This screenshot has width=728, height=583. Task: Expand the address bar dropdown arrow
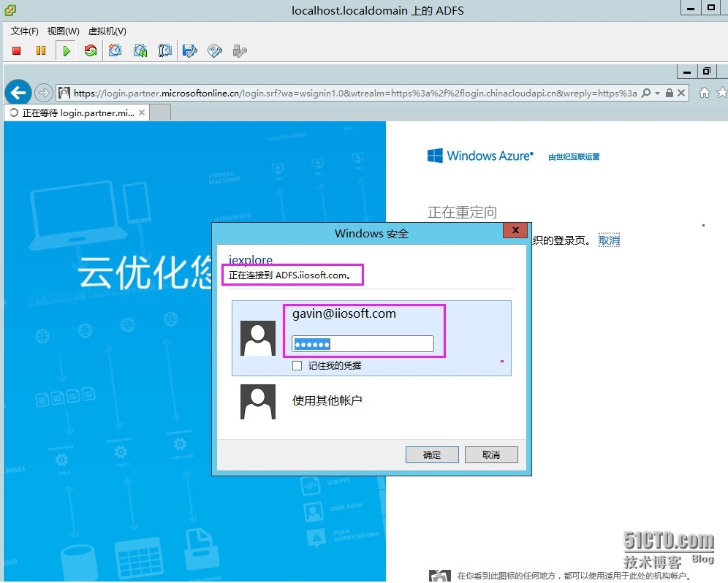[x=657, y=94]
